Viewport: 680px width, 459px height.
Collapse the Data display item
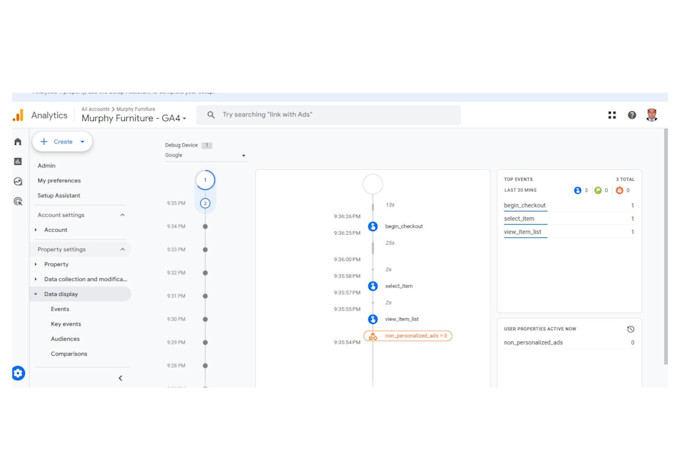(x=36, y=294)
